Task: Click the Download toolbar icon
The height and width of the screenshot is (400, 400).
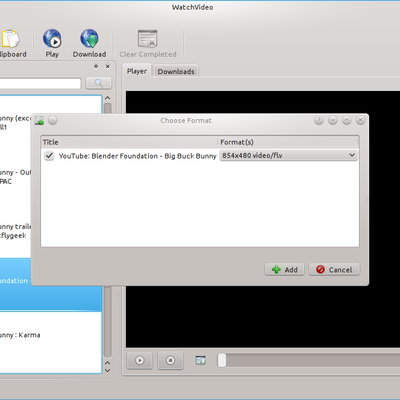Action: (x=89, y=38)
